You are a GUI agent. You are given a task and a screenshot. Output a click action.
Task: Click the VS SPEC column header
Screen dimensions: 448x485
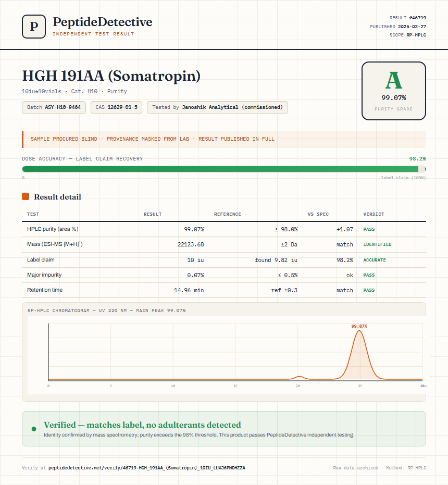[x=318, y=214]
